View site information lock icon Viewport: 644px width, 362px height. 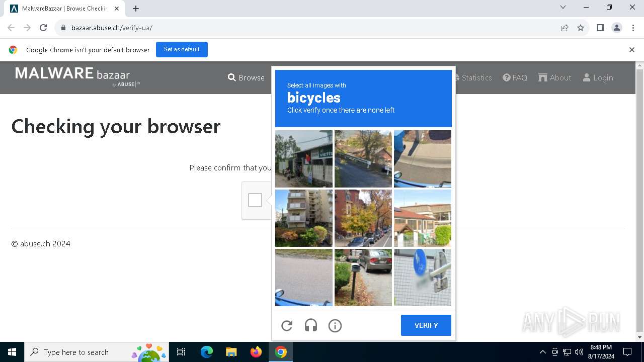(63, 28)
